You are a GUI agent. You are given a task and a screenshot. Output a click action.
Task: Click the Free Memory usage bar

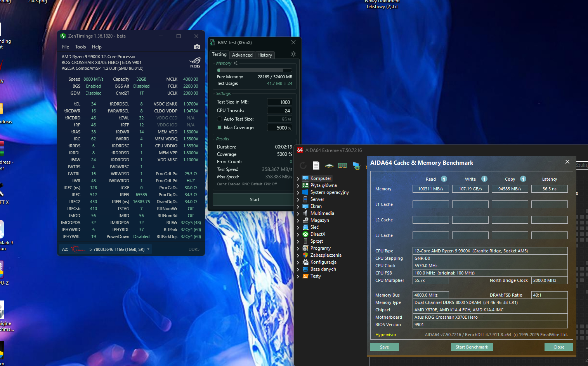coord(254,70)
